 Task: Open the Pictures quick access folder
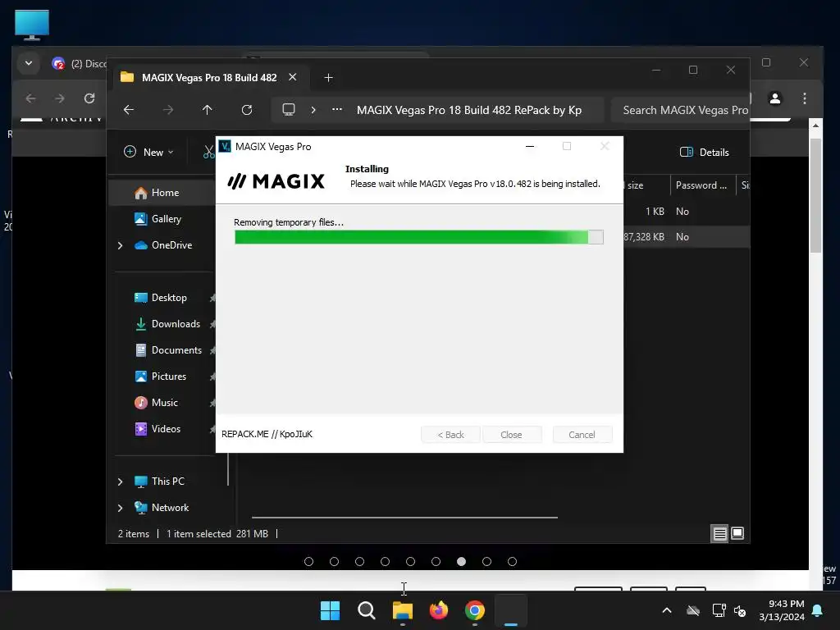point(169,376)
